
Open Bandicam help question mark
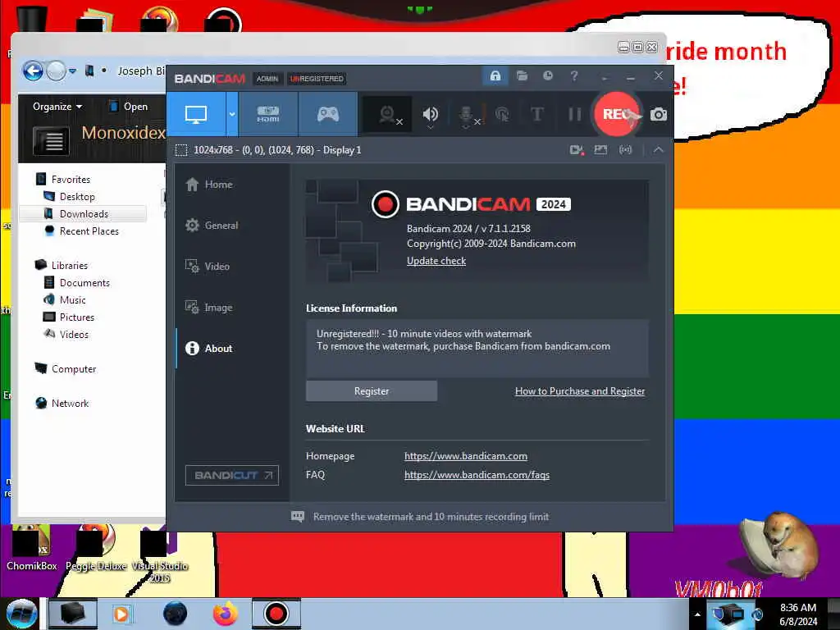pos(573,76)
